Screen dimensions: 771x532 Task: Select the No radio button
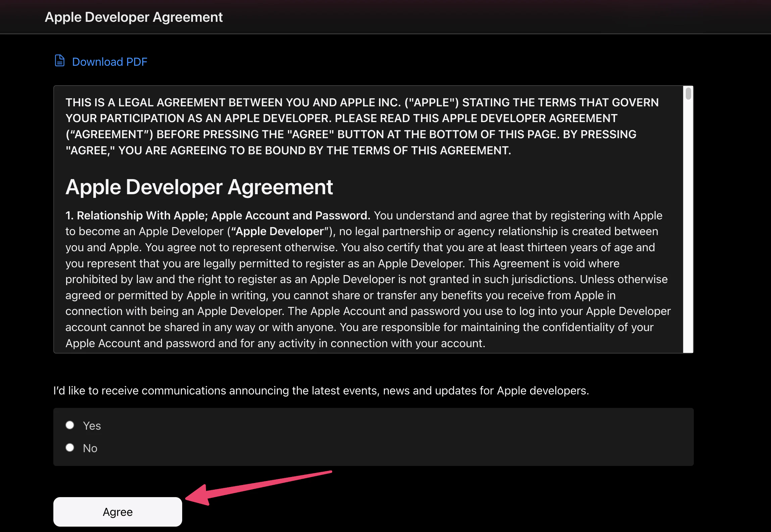[70, 448]
